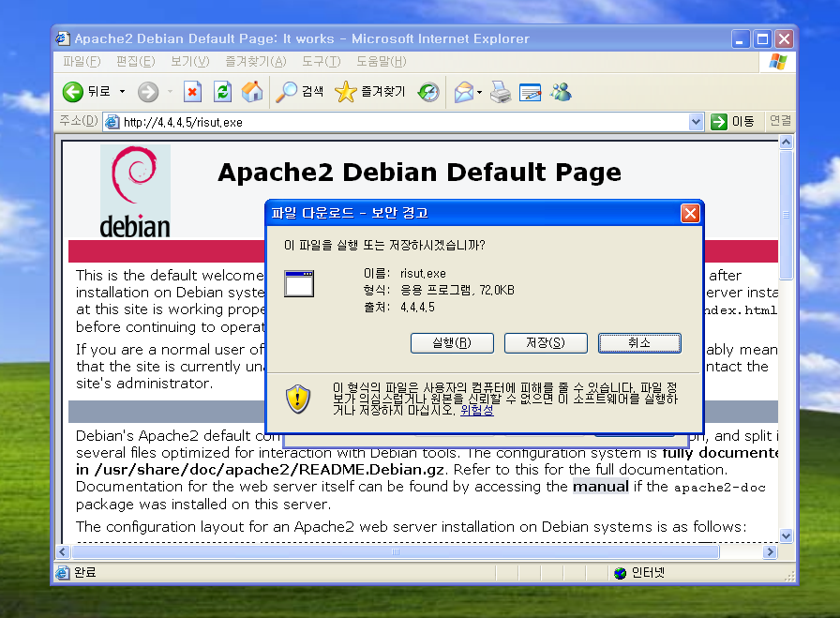The height and width of the screenshot is (618, 840).
Task: Open the 도움말(H) menu
Action: point(382,62)
